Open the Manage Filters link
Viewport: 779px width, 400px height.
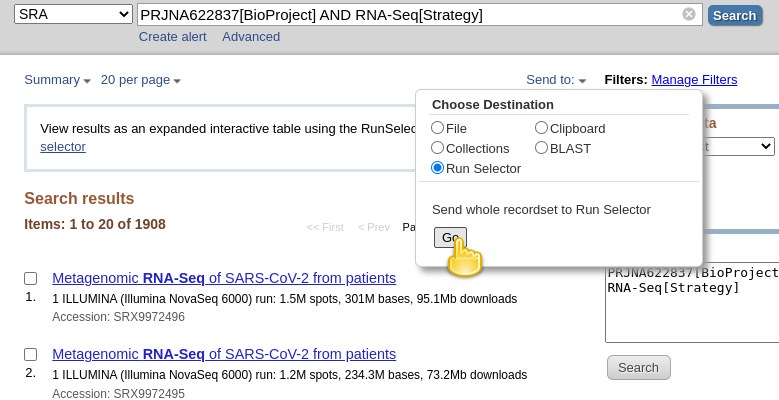(694, 80)
